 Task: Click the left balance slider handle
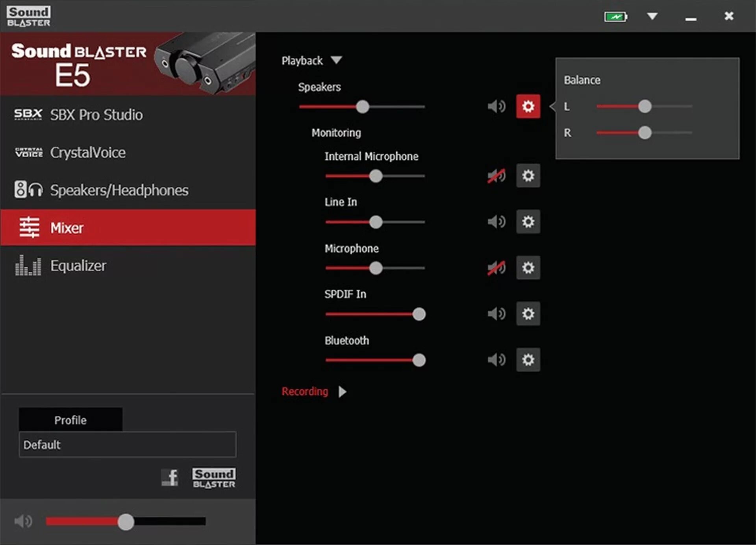(x=645, y=106)
